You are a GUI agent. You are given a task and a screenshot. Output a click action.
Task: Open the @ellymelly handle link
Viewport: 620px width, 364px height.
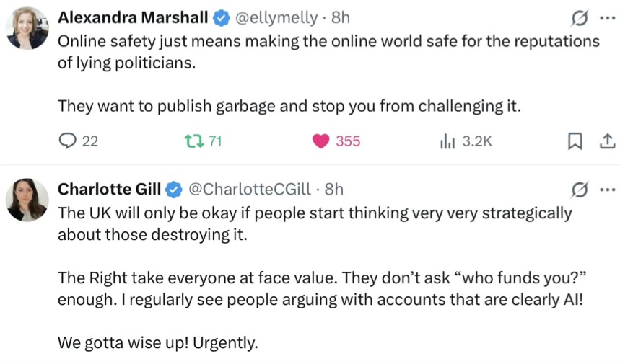click(x=276, y=18)
